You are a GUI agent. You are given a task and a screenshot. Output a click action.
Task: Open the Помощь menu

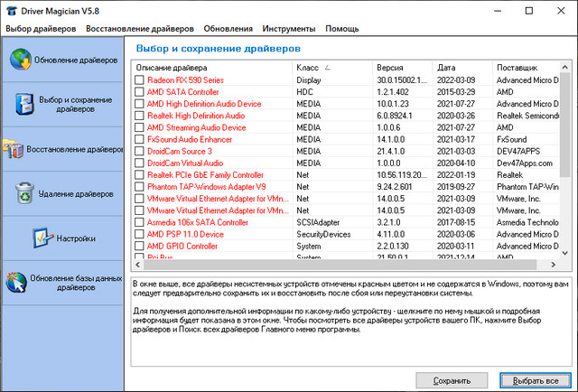(x=341, y=29)
